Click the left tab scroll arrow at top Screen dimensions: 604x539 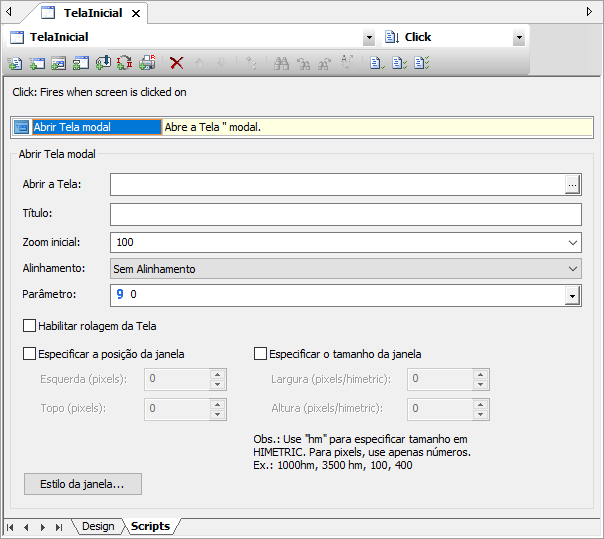(8, 12)
